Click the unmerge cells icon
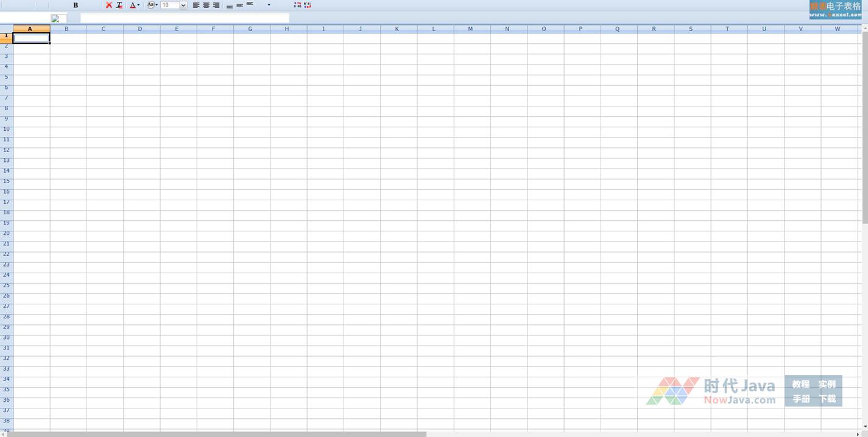Viewport: 868px width, 437px height. click(308, 5)
